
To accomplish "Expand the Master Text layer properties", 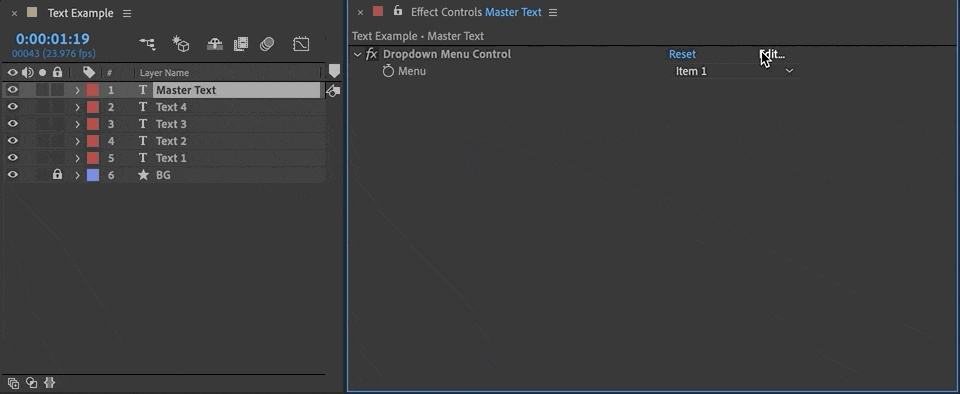I will tap(78, 90).
